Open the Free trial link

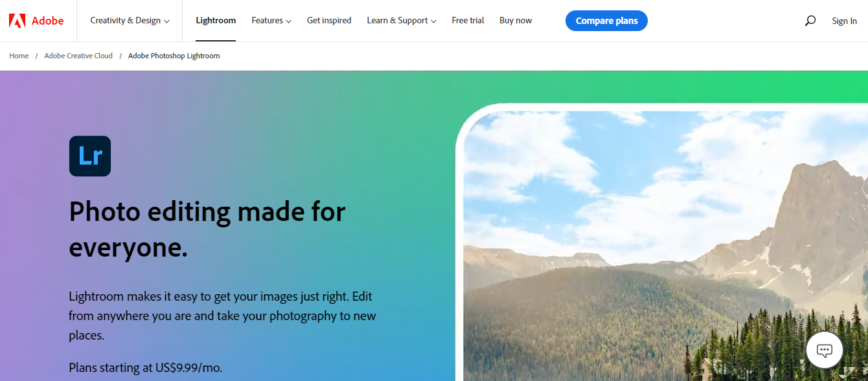coord(468,21)
